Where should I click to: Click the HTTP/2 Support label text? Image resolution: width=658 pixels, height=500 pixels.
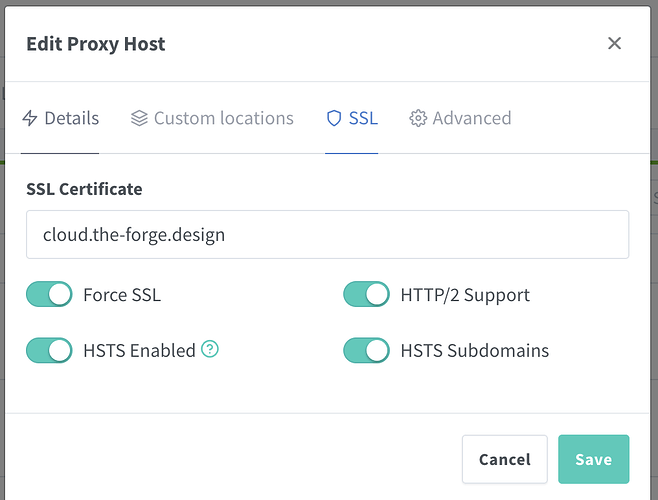coord(465,295)
